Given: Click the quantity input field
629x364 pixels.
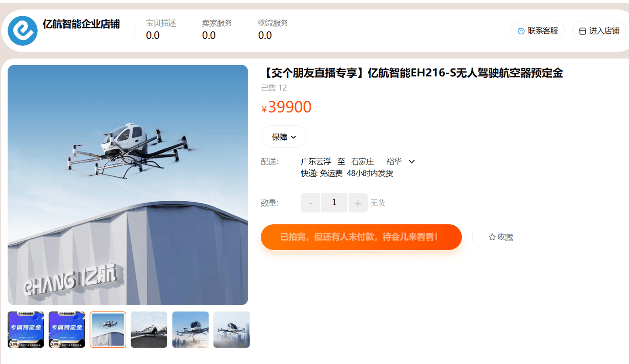Looking at the screenshot, I should [x=334, y=203].
